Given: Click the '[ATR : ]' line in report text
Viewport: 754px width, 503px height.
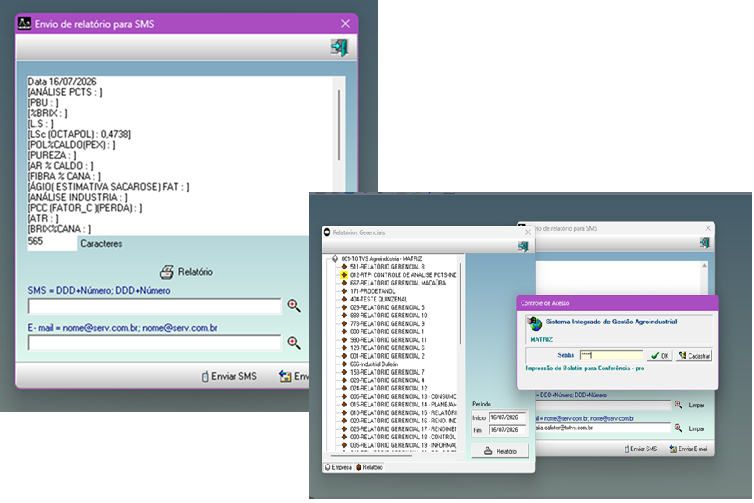Looking at the screenshot, I should point(43,218).
